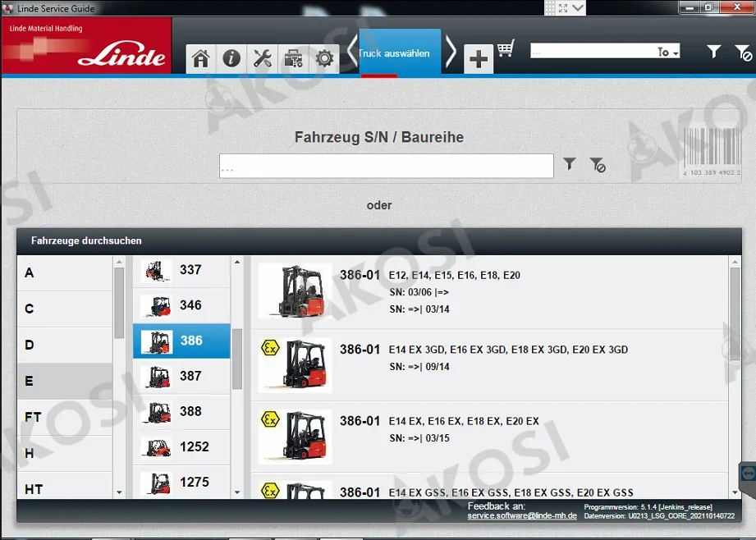The image size is (756, 540).
Task: Select series 1275
Action: (181, 483)
